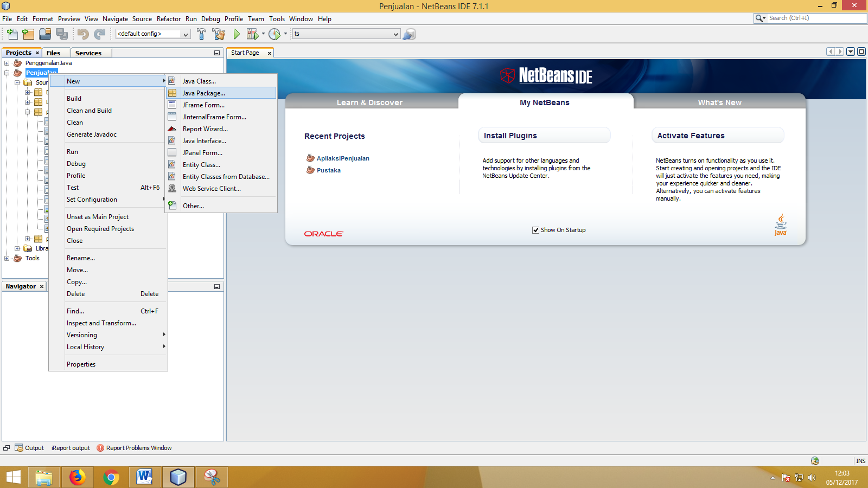Viewport: 868px width, 488px height.
Task: Run the project with green play icon
Action: [237, 34]
